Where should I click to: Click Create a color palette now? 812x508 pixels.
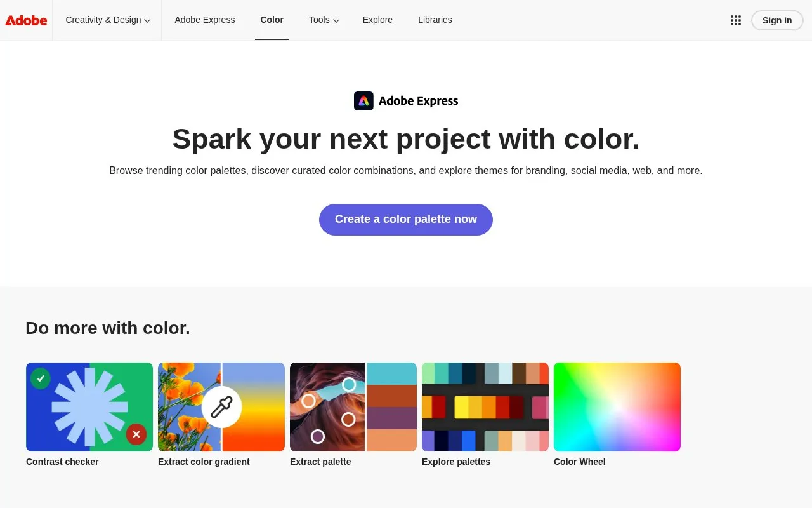[x=406, y=220]
